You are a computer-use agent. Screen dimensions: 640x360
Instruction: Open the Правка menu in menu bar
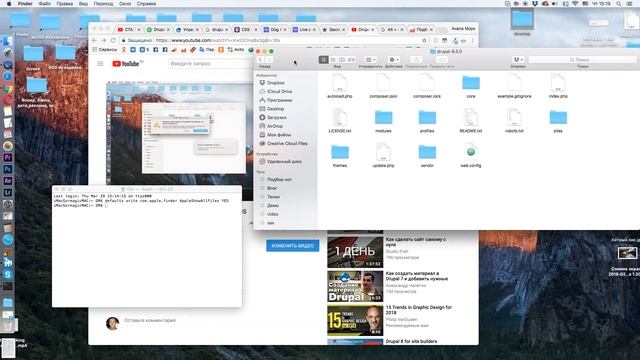coord(64,4)
